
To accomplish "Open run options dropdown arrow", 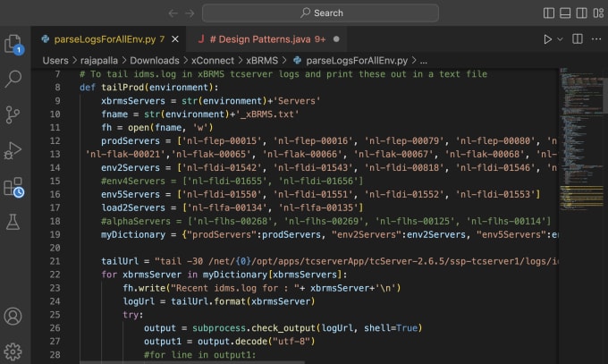I will click(560, 39).
